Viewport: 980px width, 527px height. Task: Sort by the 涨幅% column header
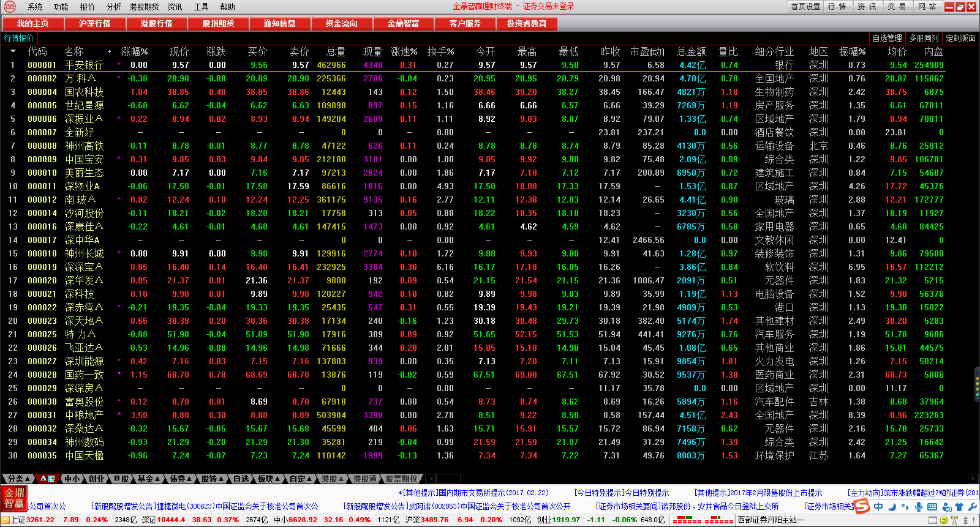[135, 51]
